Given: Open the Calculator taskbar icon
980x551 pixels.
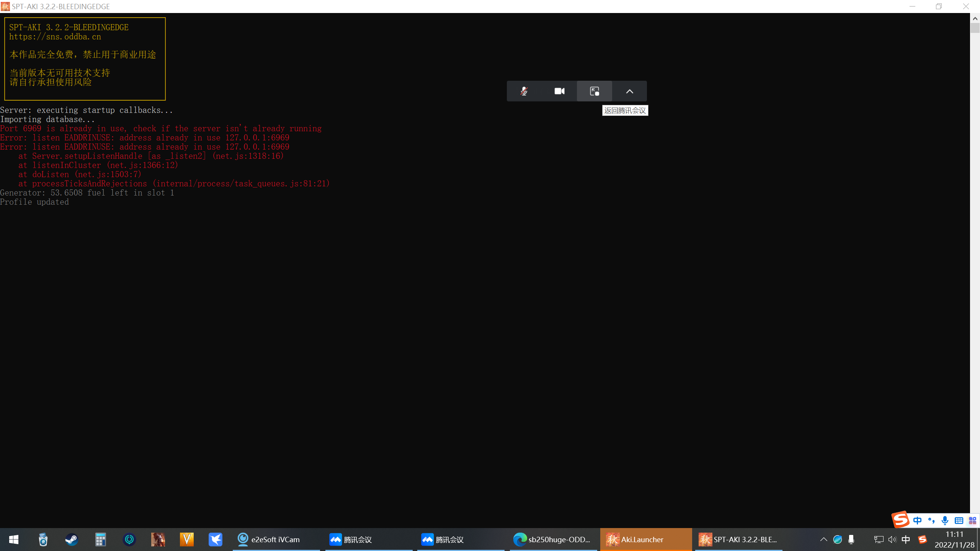Looking at the screenshot, I should pos(100,540).
